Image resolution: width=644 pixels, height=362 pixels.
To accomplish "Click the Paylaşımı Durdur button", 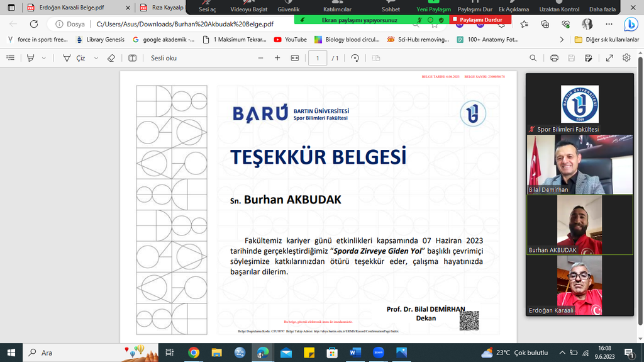I will tap(481, 20).
